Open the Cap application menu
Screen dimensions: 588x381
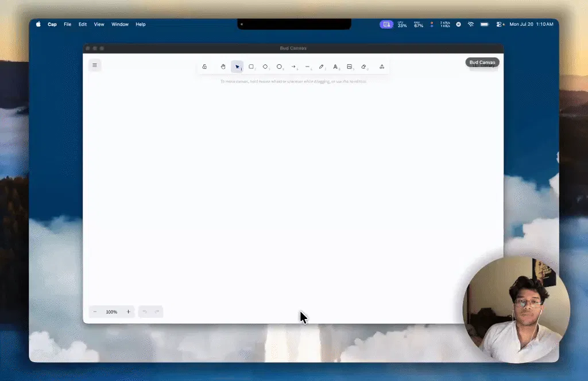click(x=52, y=24)
